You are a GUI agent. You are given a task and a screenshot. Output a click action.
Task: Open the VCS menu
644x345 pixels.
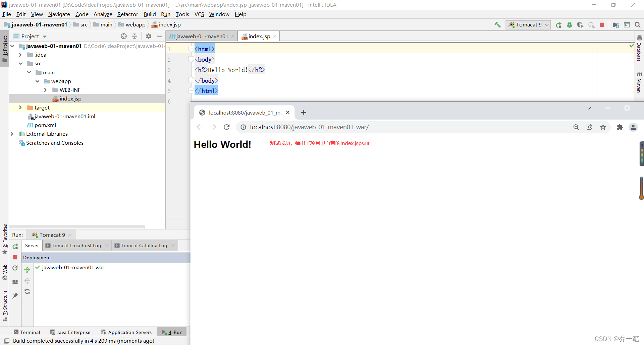coord(199,14)
